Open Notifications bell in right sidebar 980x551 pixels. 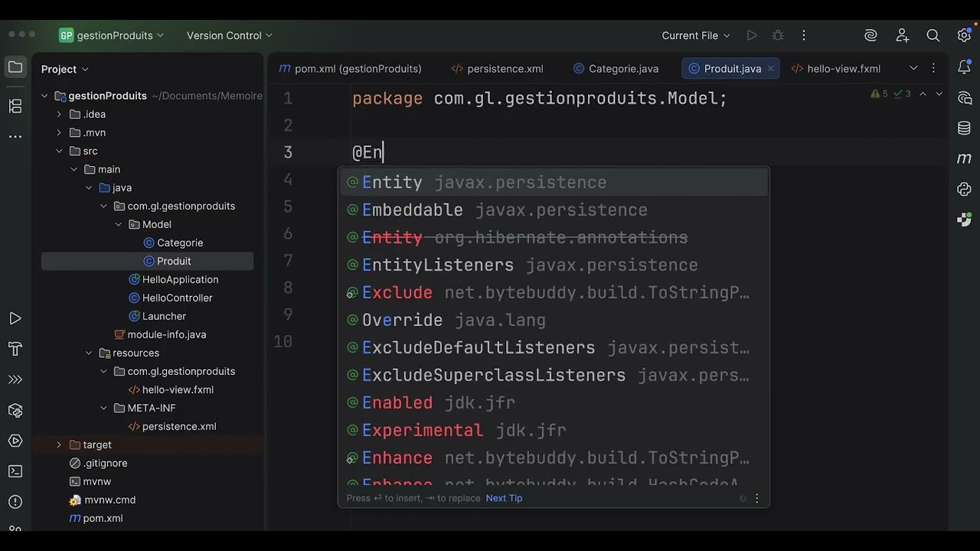[965, 67]
